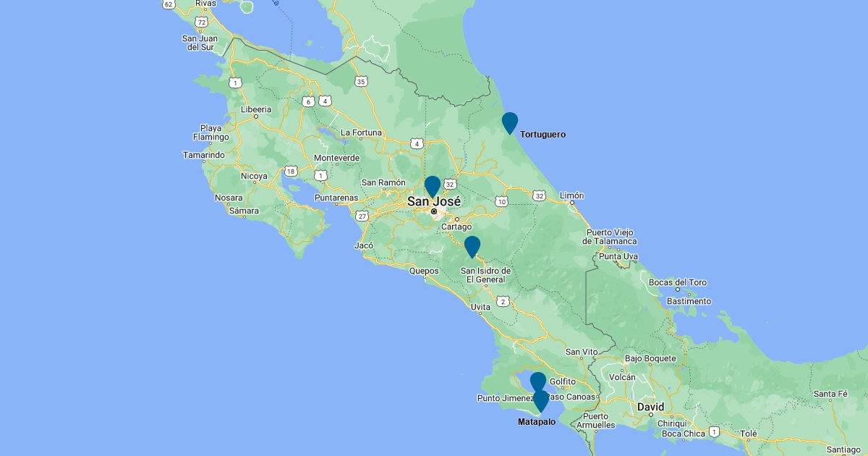Click the David city label
Image resolution: width=868 pixels, height=456 pixels.
tap(650, 408)
